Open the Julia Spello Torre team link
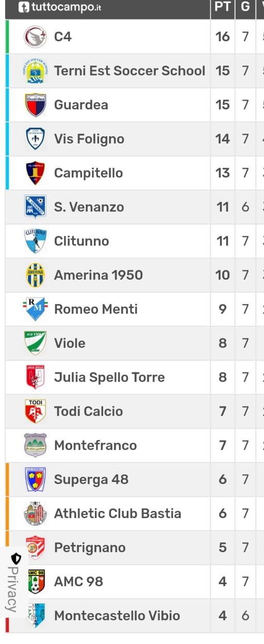This screenshot has width=264, height=644. click(x=109, y=377)
